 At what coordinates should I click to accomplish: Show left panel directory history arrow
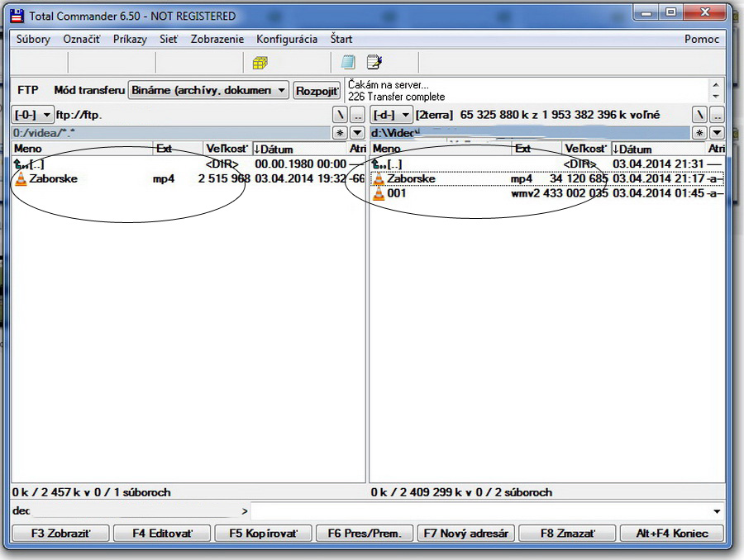click(x=357, y=133)
